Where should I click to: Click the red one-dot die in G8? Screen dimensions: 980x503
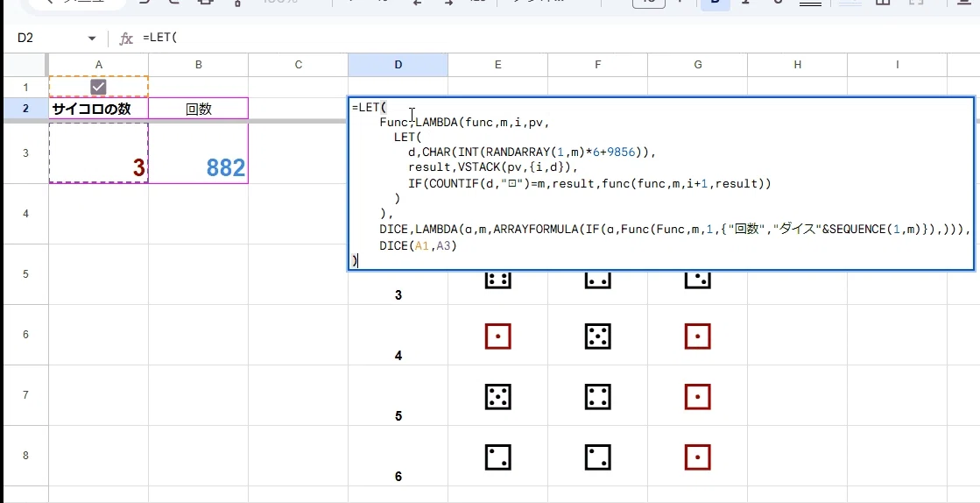697,457
